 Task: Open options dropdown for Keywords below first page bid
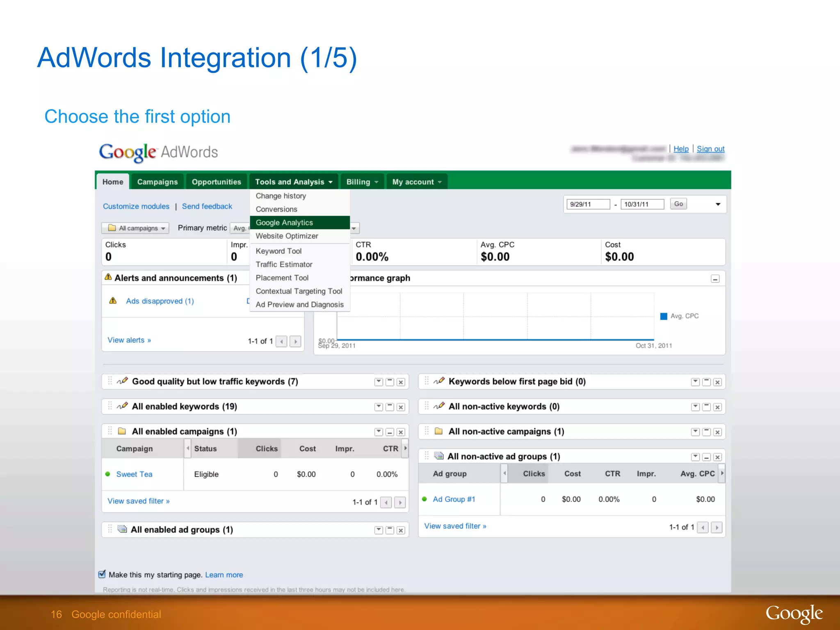coord(695,382)
